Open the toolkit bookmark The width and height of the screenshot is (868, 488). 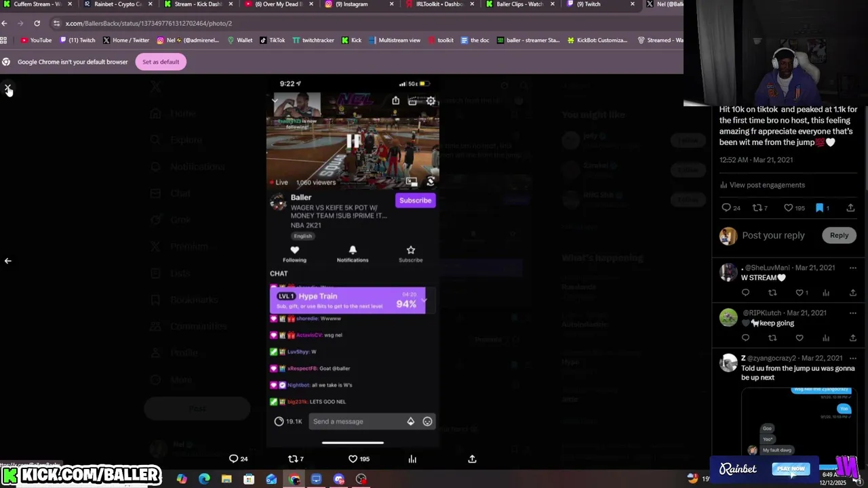pos(441,40)
